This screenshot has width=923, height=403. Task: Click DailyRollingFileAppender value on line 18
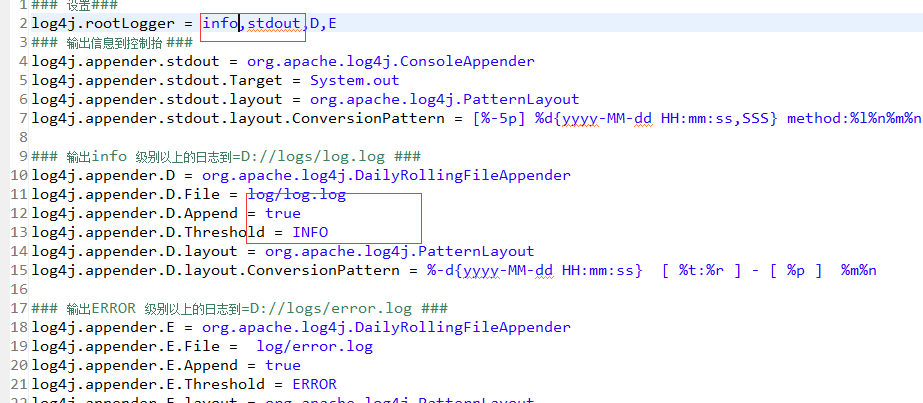(386, 327)
